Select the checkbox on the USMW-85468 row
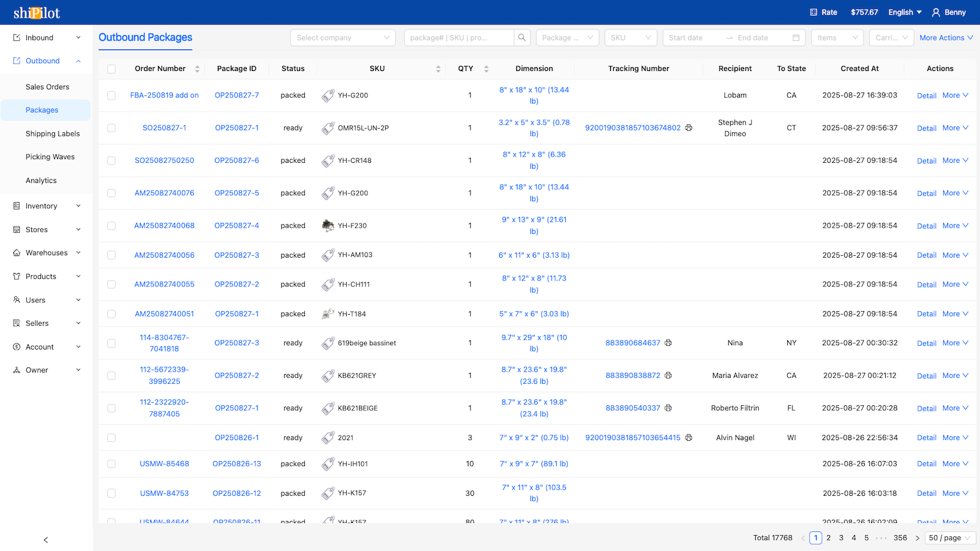The height and width of the screenshot is (551, 980). point(111,463)
